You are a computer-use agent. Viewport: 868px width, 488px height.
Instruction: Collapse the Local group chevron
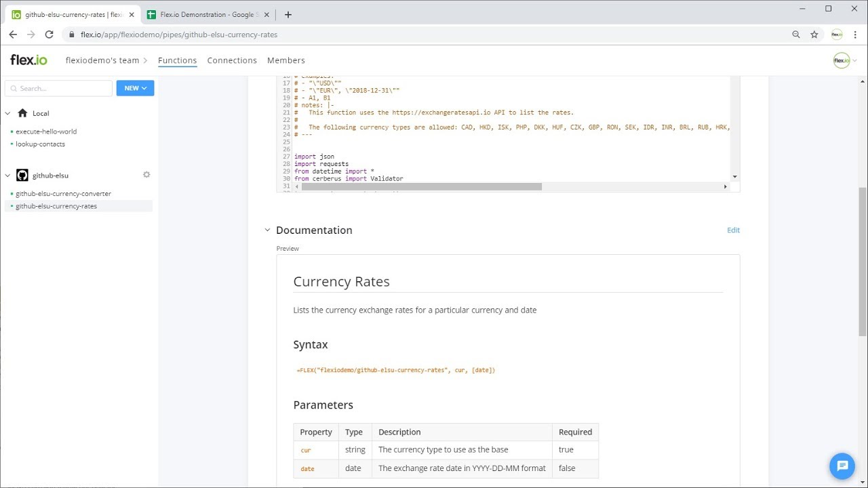(8, 114)
